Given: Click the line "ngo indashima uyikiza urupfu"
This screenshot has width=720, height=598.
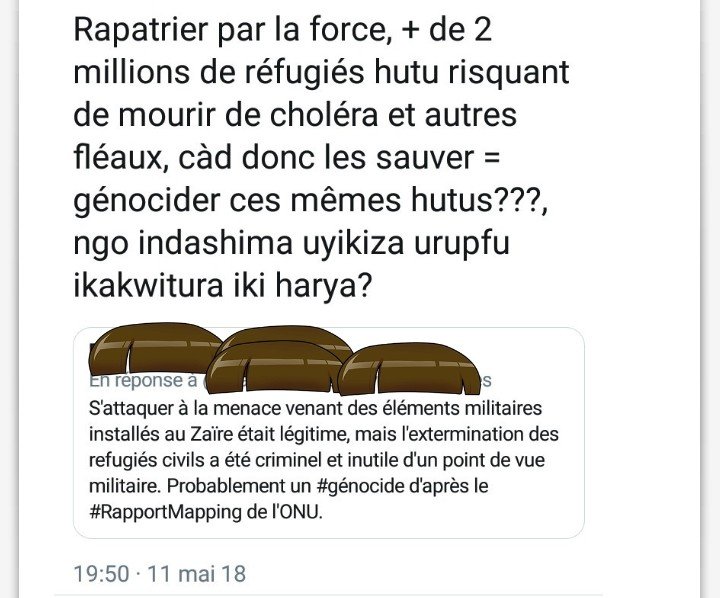Looking at the screenshot, I should tap(292, 243).
